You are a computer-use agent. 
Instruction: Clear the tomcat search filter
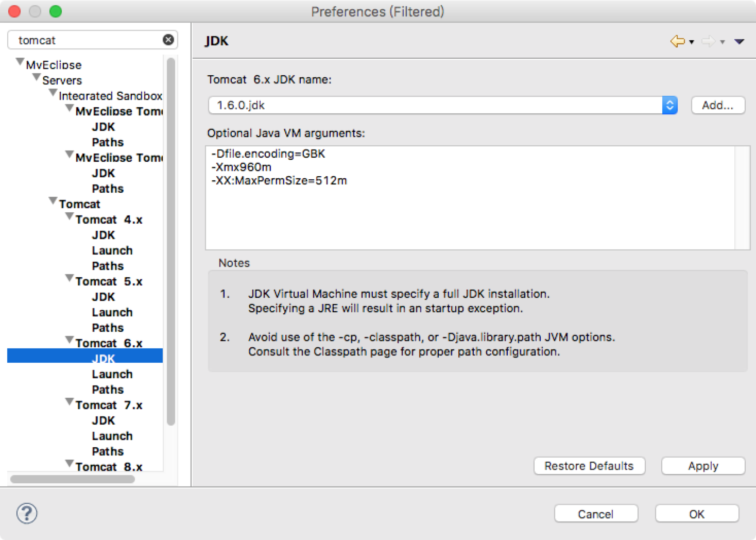coord(168,40)
